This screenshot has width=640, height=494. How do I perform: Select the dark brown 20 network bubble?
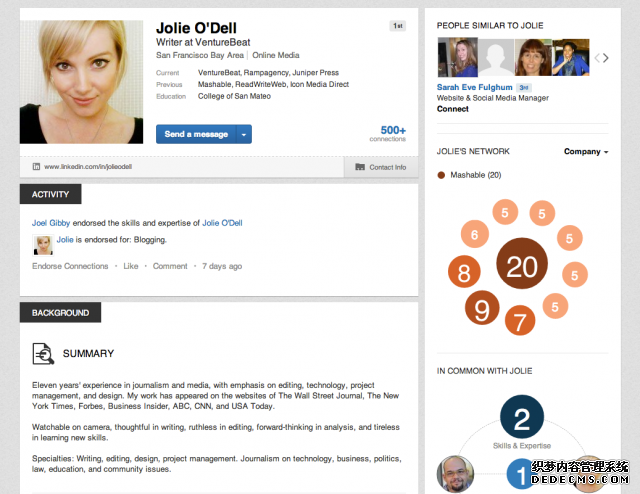pos(522,263)
